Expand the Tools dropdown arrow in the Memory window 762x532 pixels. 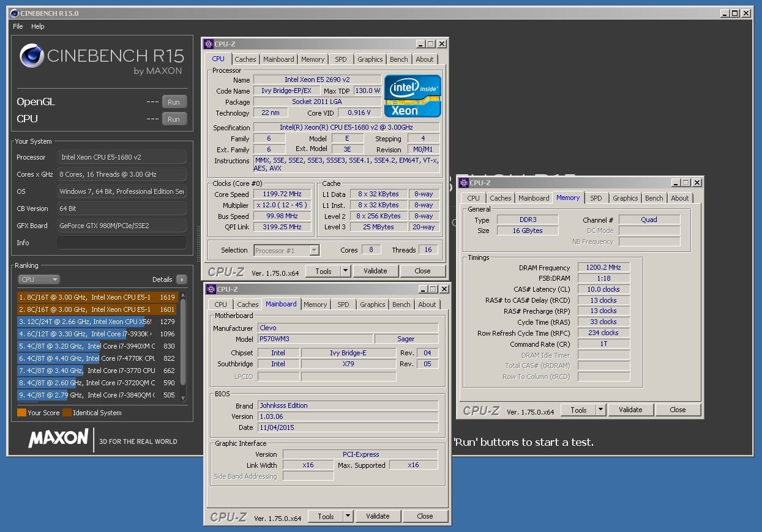pos(600,410)
